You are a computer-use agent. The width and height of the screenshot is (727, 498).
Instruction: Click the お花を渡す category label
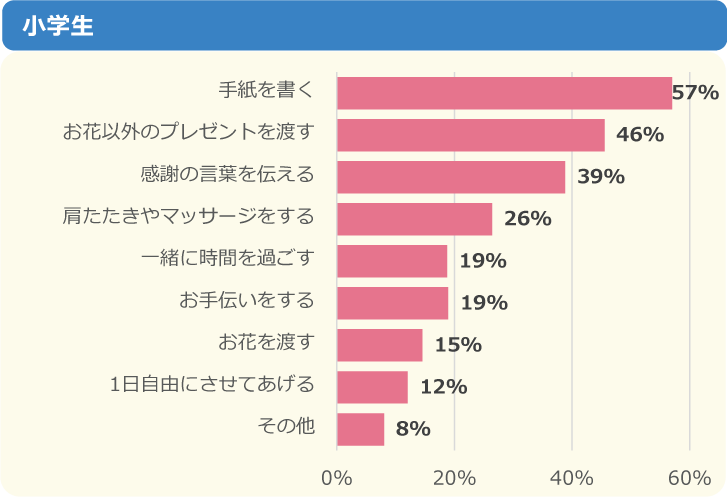[267, 342]
